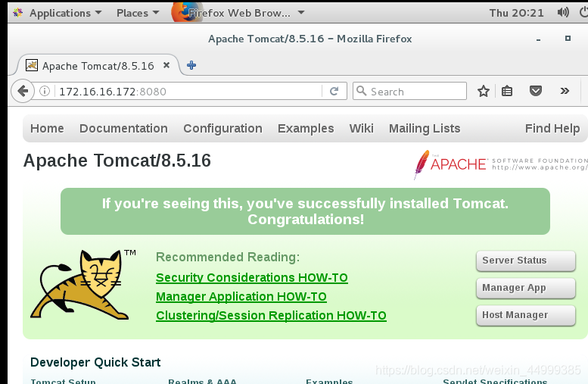
Task: Open Manager Application HOW-TO link
Action: pyautogui.click(x=241, y=297)
